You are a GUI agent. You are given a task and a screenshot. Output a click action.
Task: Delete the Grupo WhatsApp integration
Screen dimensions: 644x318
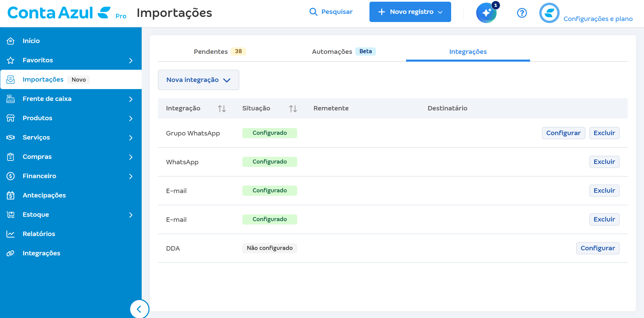coord(604,133)
